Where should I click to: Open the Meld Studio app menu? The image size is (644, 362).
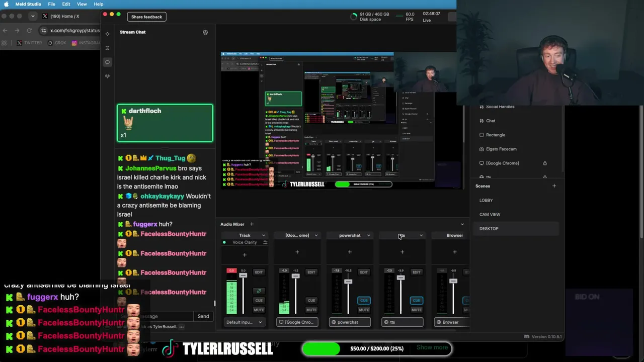[28, 4]
